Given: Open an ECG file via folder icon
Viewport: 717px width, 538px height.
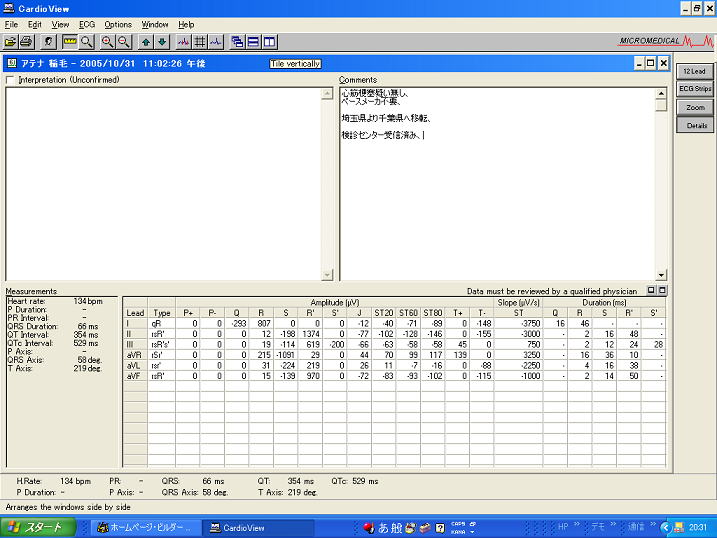Looking at the screenshot, I should click(x=10, y=42).
